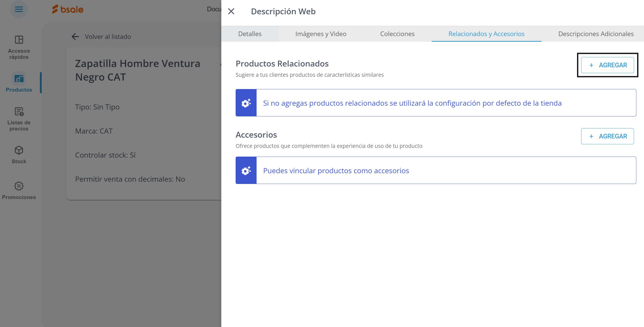Click the bsale logo
The height and width of the screenshot is (327, 644).
[68, 9]
